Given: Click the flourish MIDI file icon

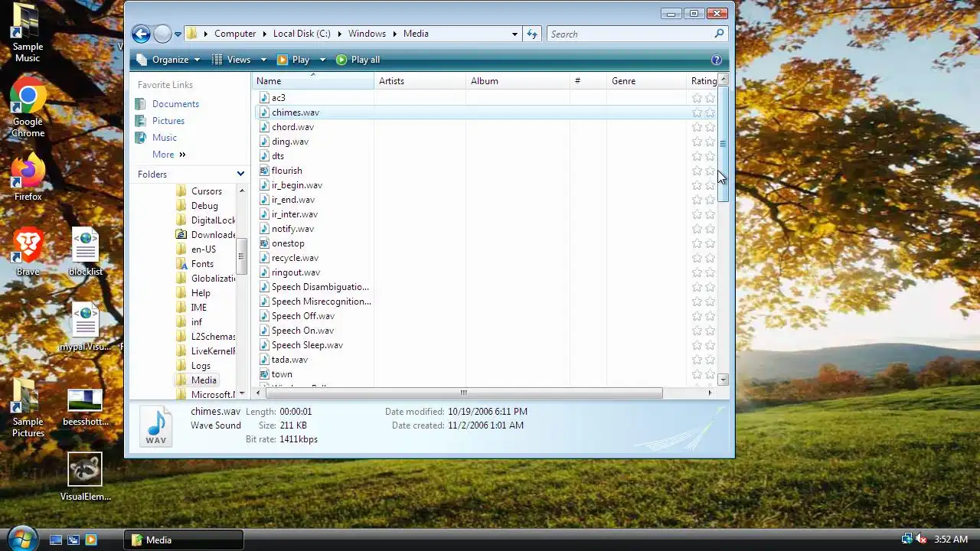Looking at the screenshot, I should tap(264, 171).
